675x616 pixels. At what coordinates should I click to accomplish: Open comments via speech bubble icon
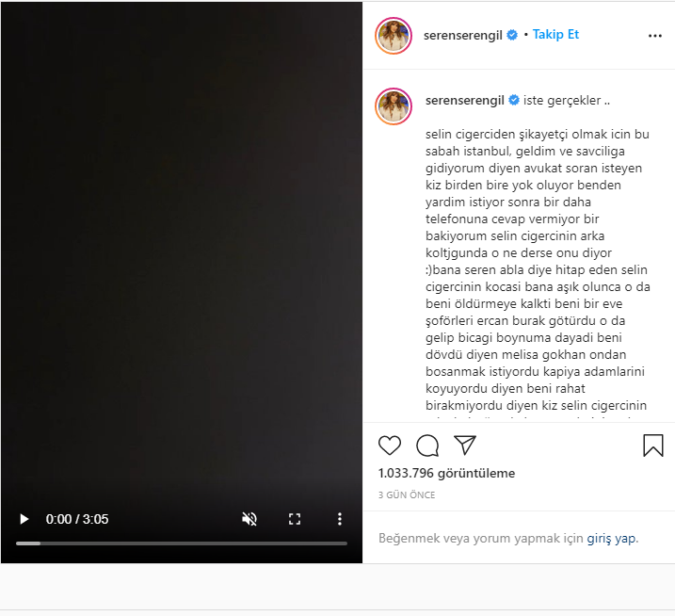click(427, 446)
